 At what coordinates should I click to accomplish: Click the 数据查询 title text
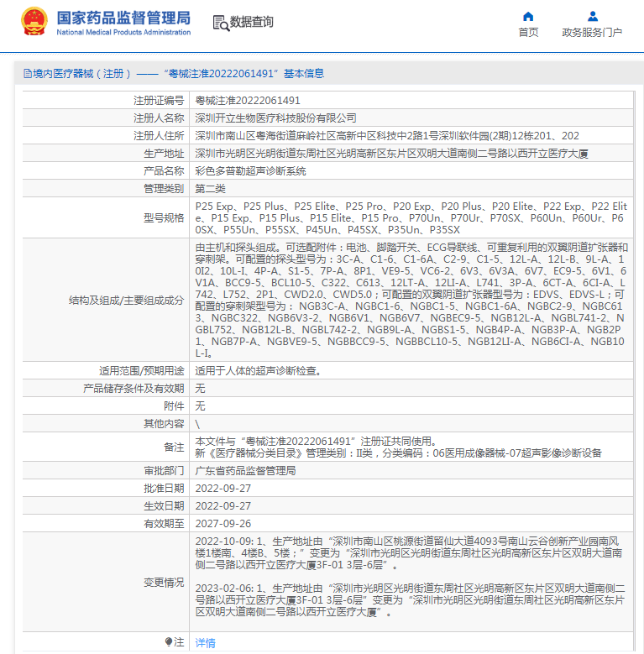tap(252, 22)
